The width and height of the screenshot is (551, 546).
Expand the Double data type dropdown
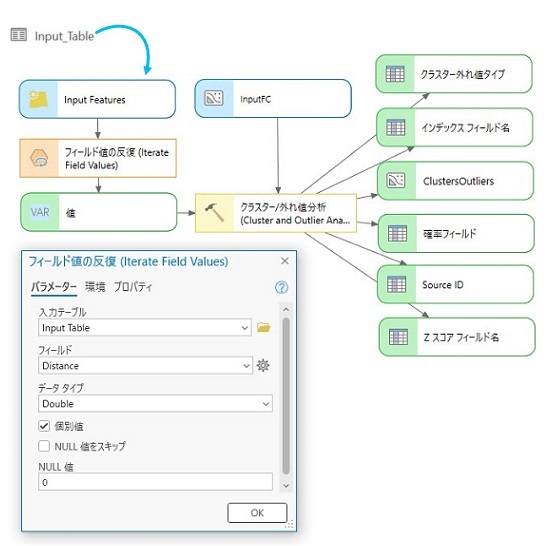coord(155,404)
